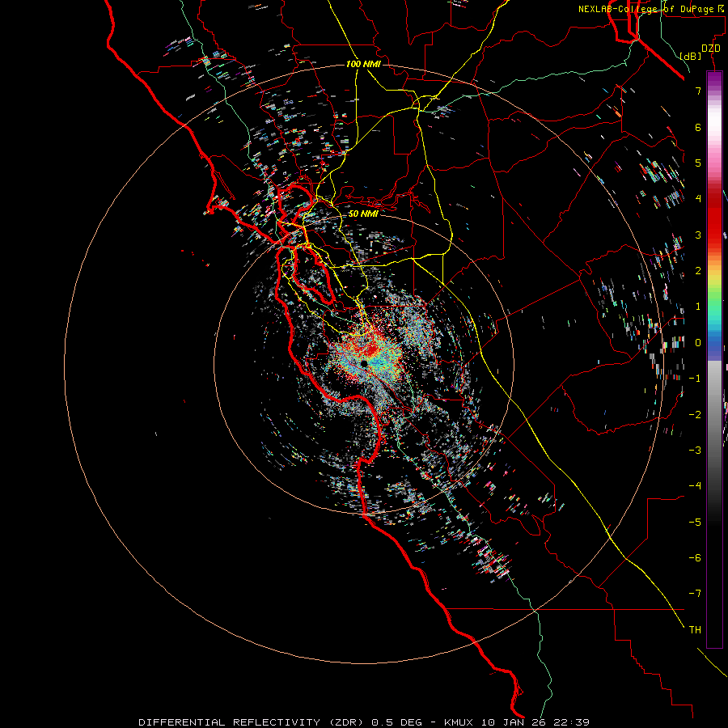Click the "-6" tick on the dB scale
The width and height of the screenshot is (728, 728).
pos(695,558)
